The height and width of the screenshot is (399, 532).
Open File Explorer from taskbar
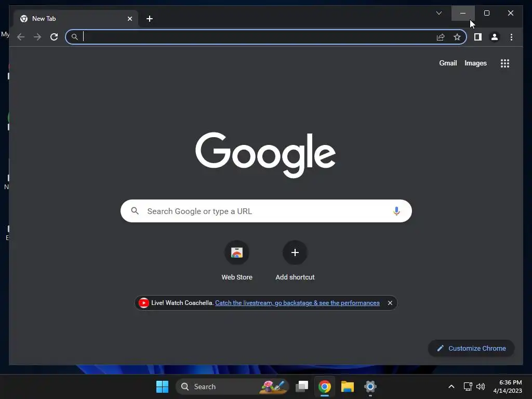tap(348, 387)
